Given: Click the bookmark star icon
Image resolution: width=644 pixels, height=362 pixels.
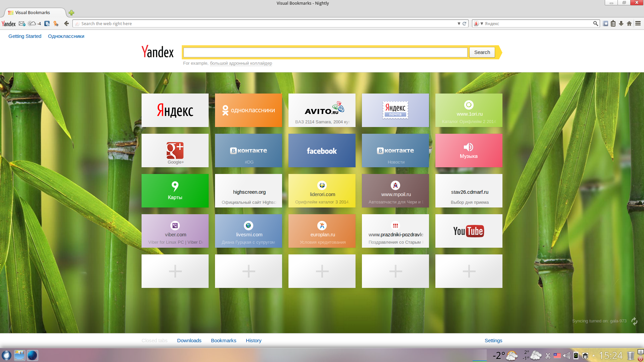Looking at the screenshot, I should [x=605, y=23].
